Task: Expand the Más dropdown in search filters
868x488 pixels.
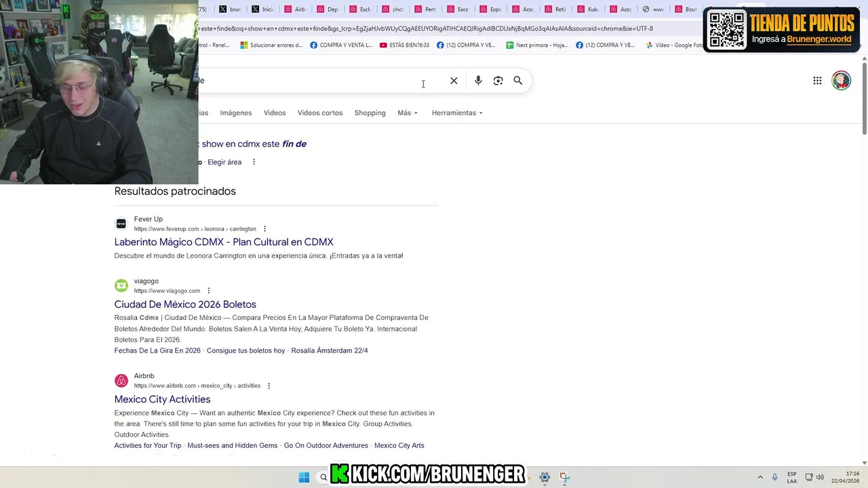Action: point(408,113)
